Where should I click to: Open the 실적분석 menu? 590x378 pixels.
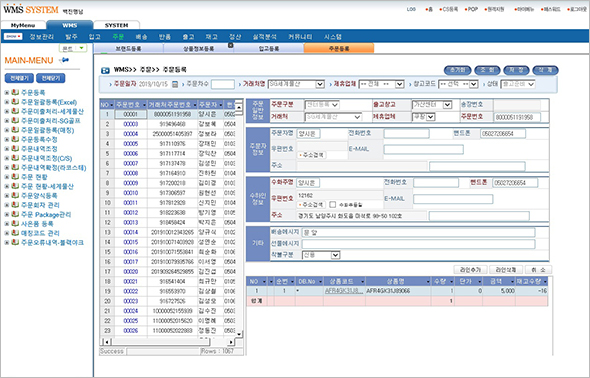pyautogui.click(x=265, y=36)
